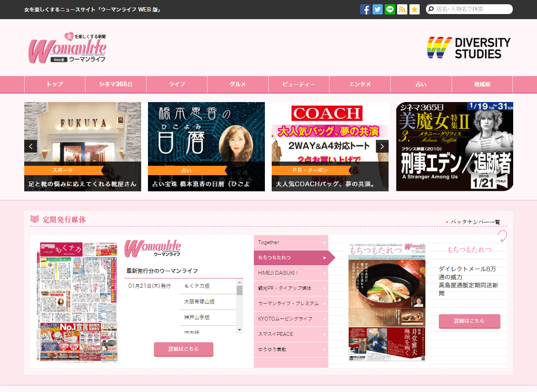Click the book icon beside 定期発行媒体
The height and width of the screenshot is (392, 537).
(35, 219)
